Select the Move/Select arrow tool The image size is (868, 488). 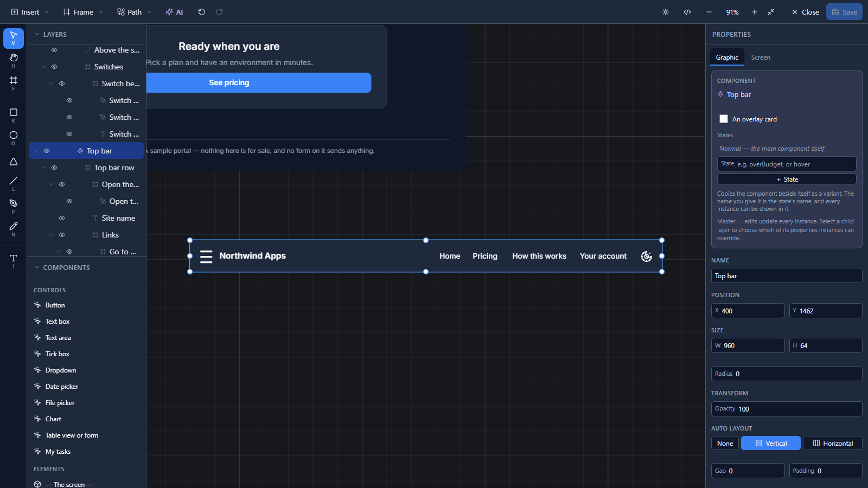point(14,38)
